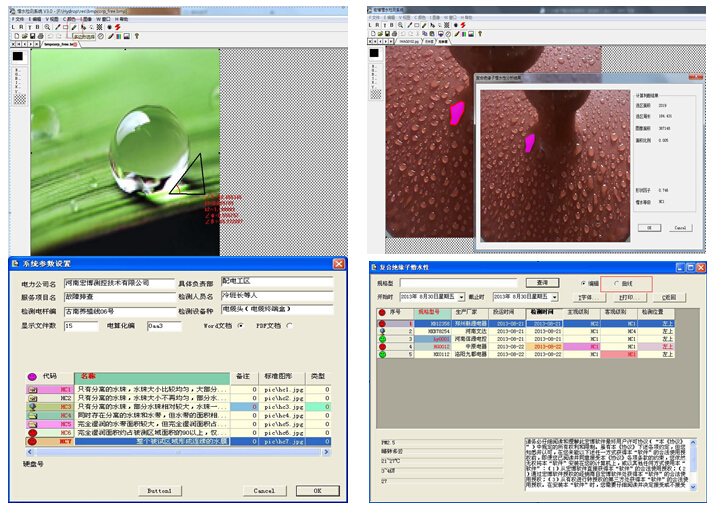Select the Word文档 radio button

[x=241, y=325]
